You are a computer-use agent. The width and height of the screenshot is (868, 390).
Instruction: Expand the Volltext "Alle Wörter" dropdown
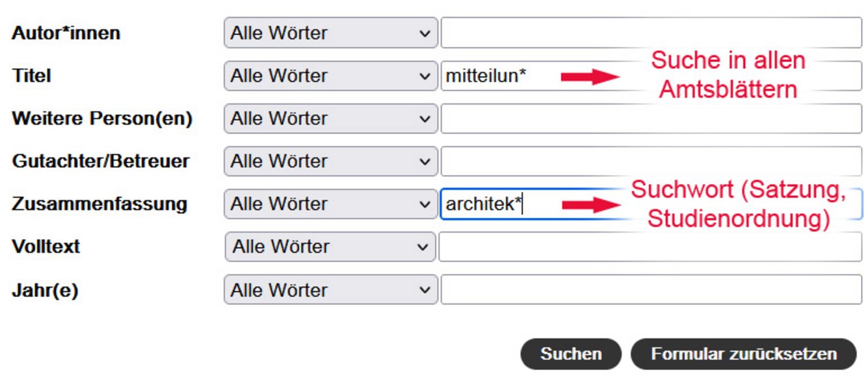tap(330, 247)
